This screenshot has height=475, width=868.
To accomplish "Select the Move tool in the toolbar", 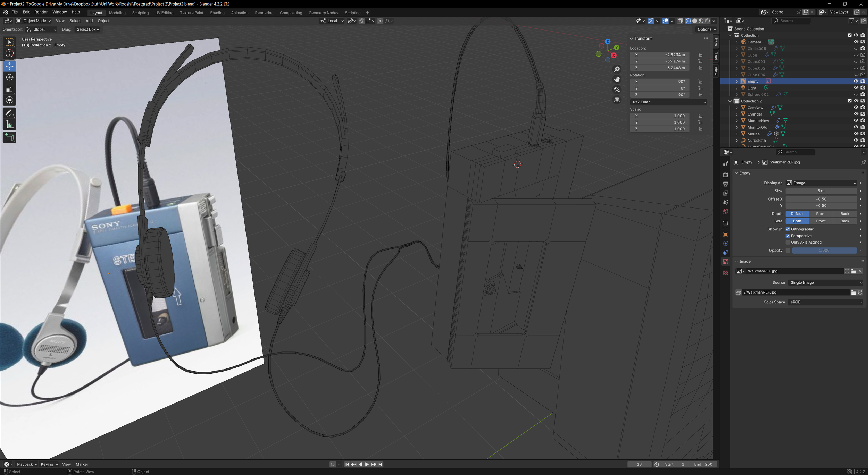I will click(9, 66).
